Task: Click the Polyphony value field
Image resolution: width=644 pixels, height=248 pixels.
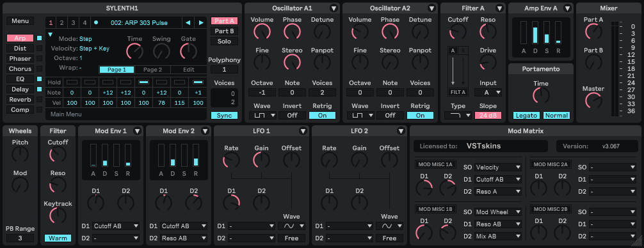Action: 224,70
